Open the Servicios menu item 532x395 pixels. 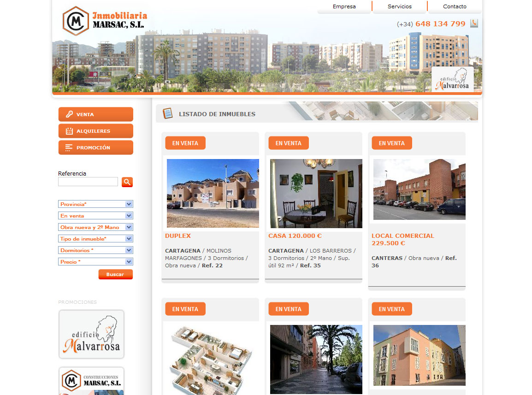(399, 6)
